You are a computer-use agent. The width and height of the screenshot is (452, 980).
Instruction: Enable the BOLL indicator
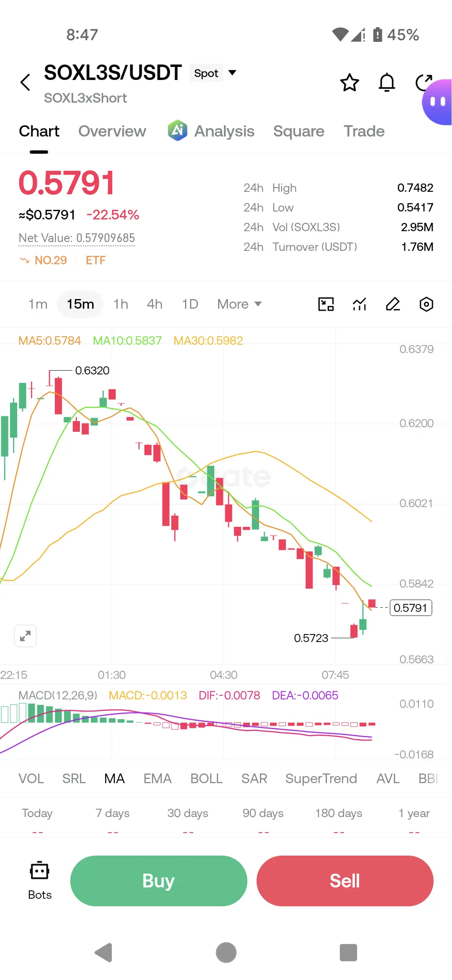206,779
